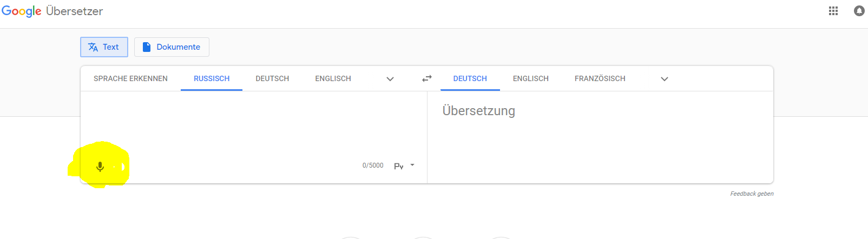The width and height of the screenshot is (868, 239).
Task: Select Englisch as source language
Action: pyautogui.click(x=333, y=78)
